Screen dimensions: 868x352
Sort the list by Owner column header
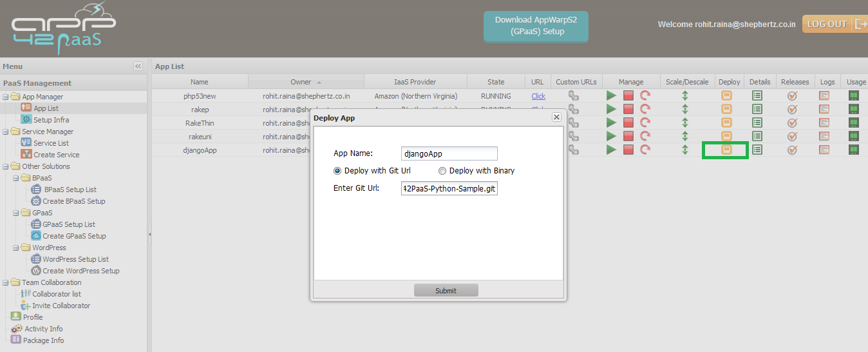tap(301, 82)
